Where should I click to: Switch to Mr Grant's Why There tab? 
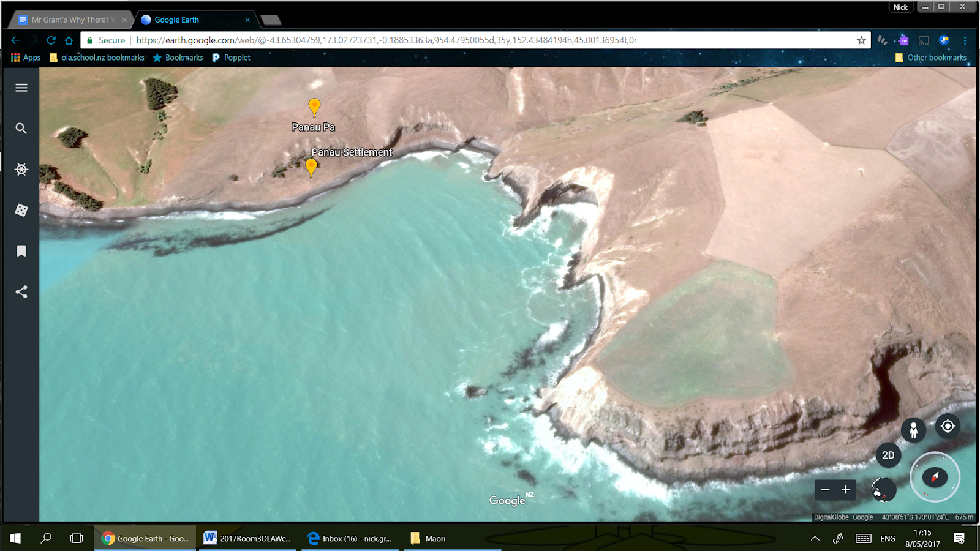[72, 20]
